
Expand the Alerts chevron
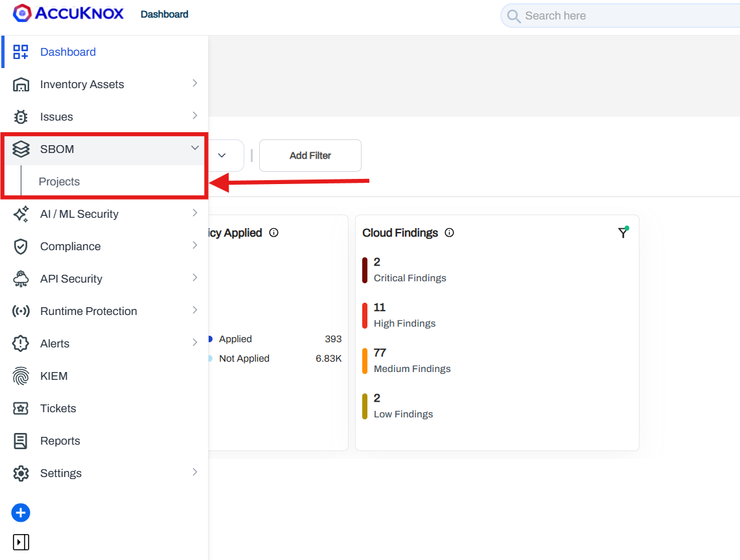[x=195, y=342]
